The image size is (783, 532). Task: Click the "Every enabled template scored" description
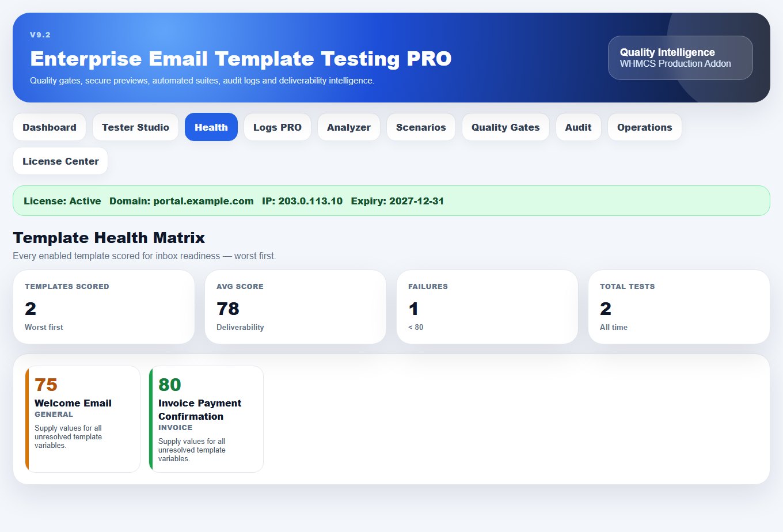[x=145, y=256]
